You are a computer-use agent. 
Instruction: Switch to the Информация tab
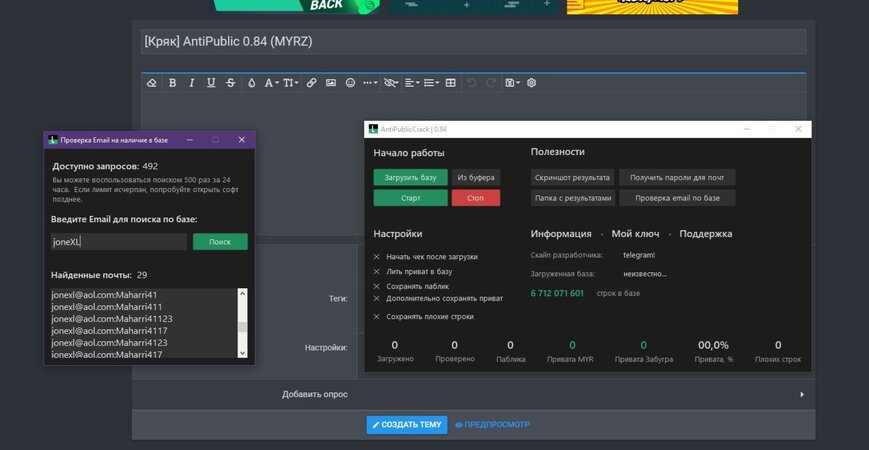pyautogui.click(x=561, y=234)
